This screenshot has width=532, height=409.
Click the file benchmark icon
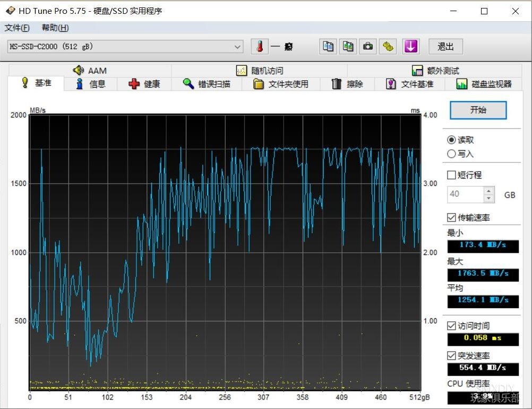[x=391, y=84]
